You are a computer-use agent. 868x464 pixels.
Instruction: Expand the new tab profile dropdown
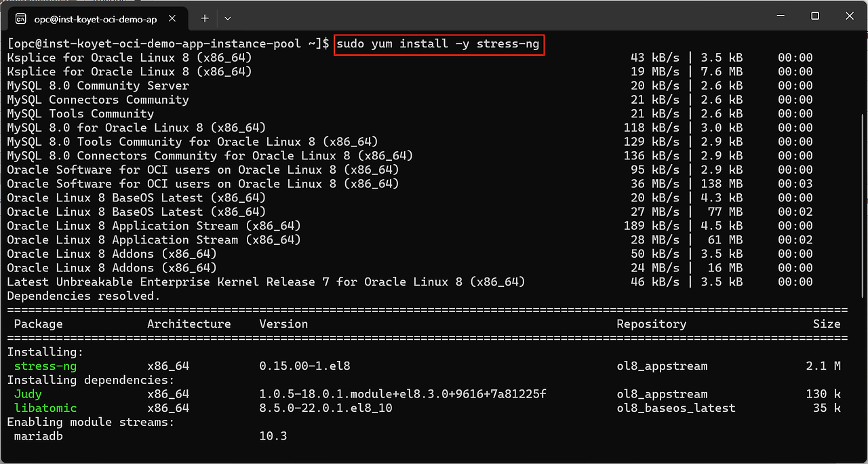[x=228, y=18]
